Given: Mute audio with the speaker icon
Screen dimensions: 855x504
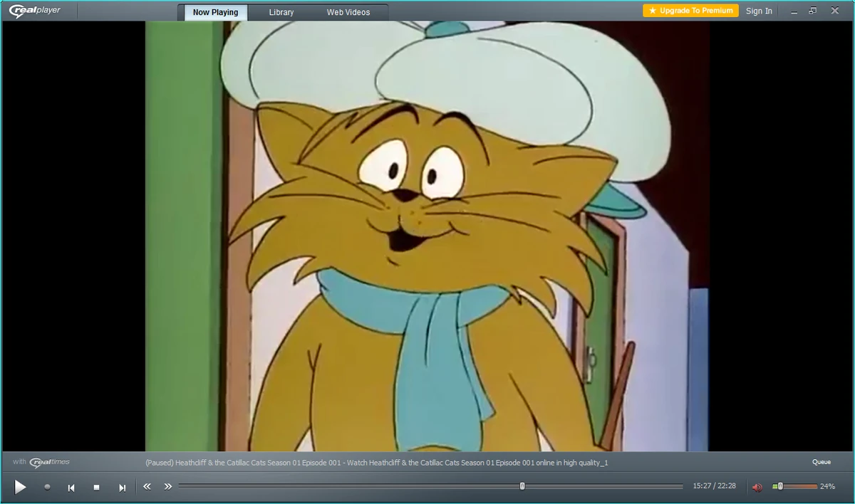Looking at the screenshot, I should pos(757,487).
